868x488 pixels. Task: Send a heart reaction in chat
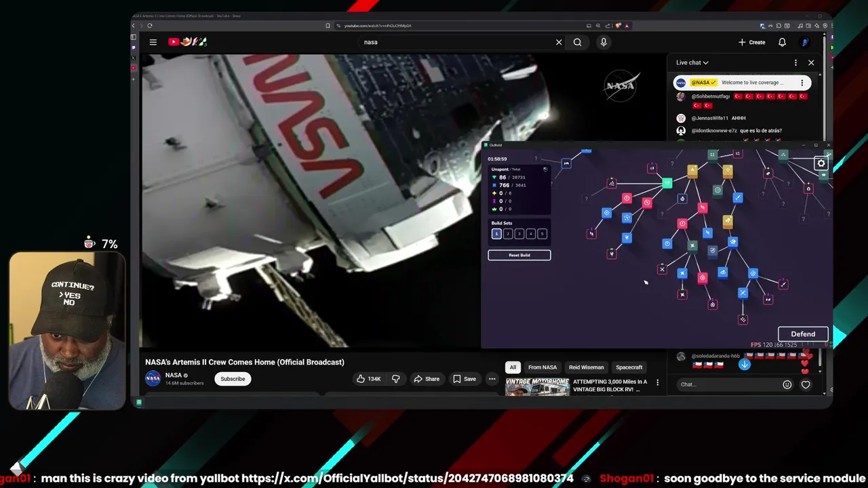pos(806,384)
